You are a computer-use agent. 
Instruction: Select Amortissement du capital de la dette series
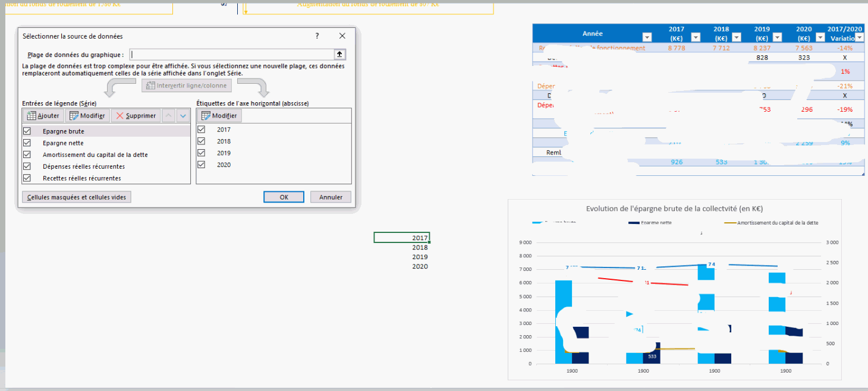coord(95,155)
